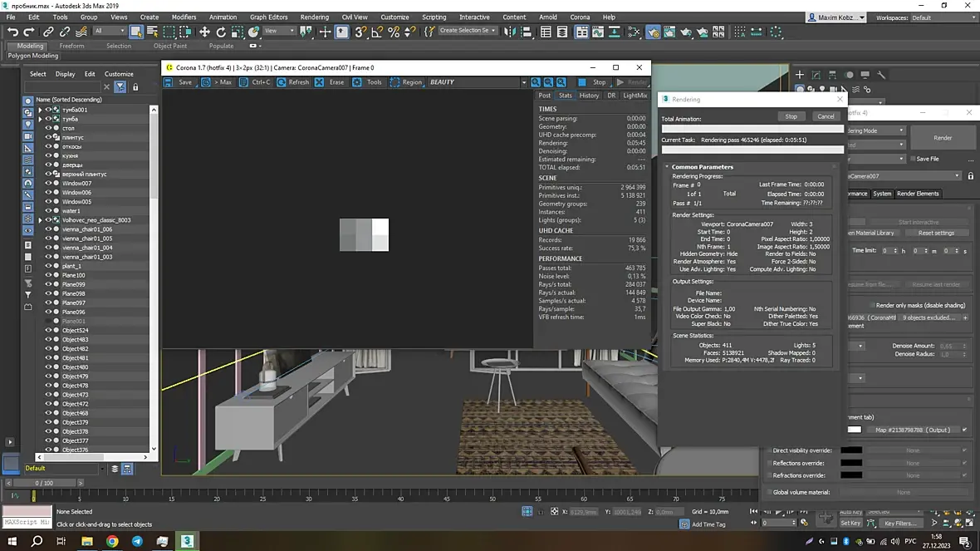Click the Reset settings button

point(936,233)
